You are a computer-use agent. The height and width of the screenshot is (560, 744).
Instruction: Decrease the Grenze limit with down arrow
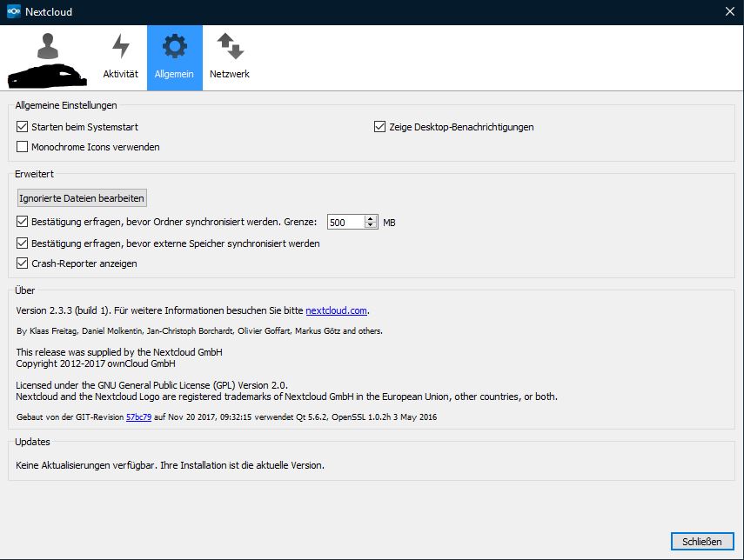point(371,225)
